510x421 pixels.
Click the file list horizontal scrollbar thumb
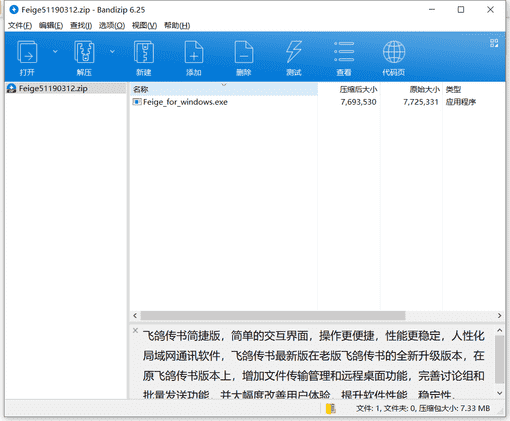273,315
